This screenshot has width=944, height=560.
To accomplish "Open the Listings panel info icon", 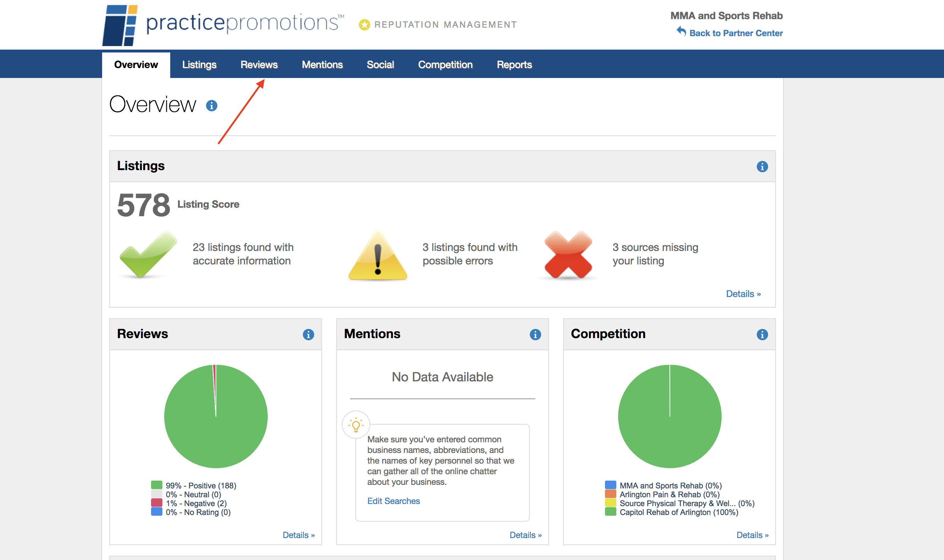I will click(762, 167).
